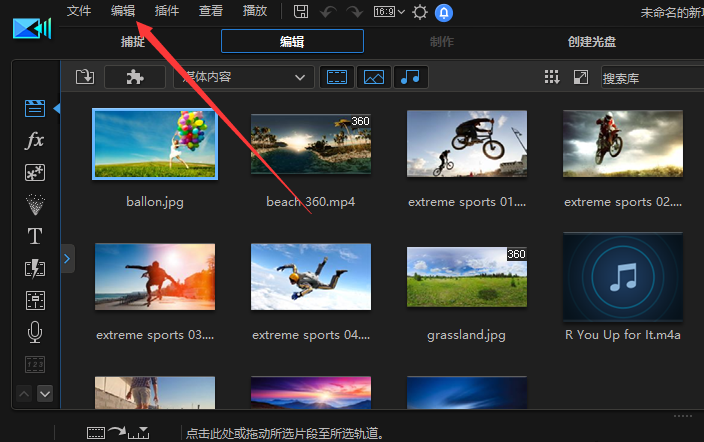Image resolution: width=704 pixels, height=442 pixels.
Task: Open the Effects room (fx icon)
Action: tap(35, 140)
